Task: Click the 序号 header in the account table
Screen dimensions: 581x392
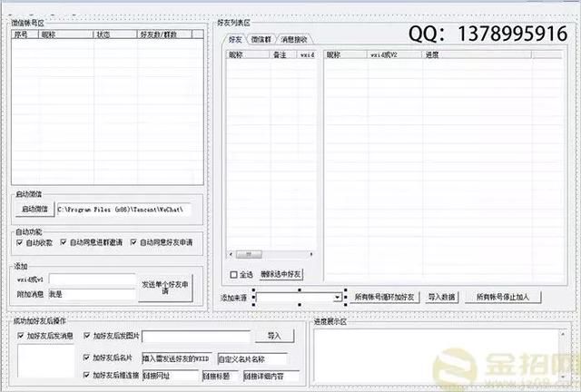Action: pos(25,34)
